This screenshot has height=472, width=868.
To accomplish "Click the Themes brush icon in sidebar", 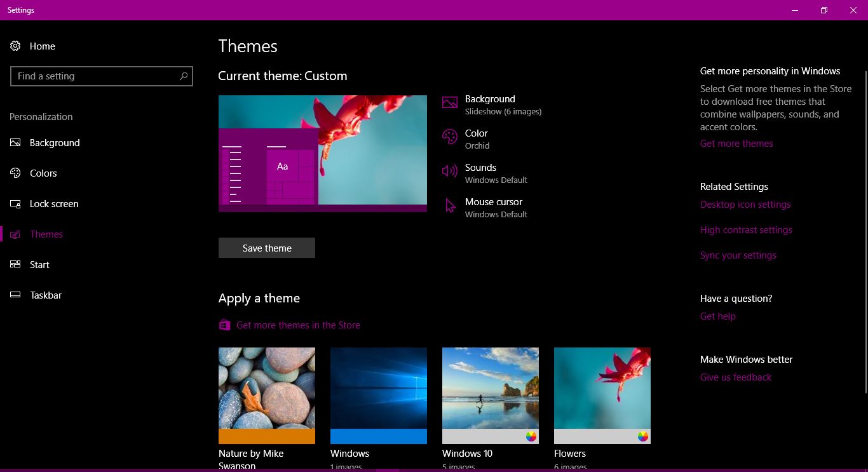I will click(x=15, y=234).
